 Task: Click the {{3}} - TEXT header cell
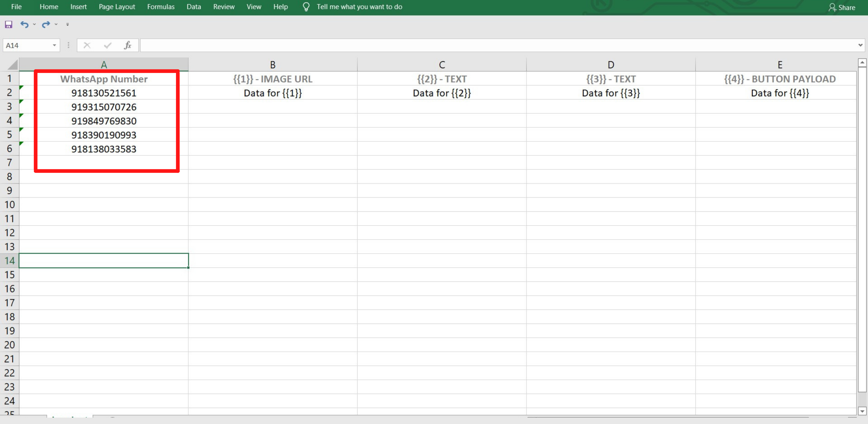point(611,79)
